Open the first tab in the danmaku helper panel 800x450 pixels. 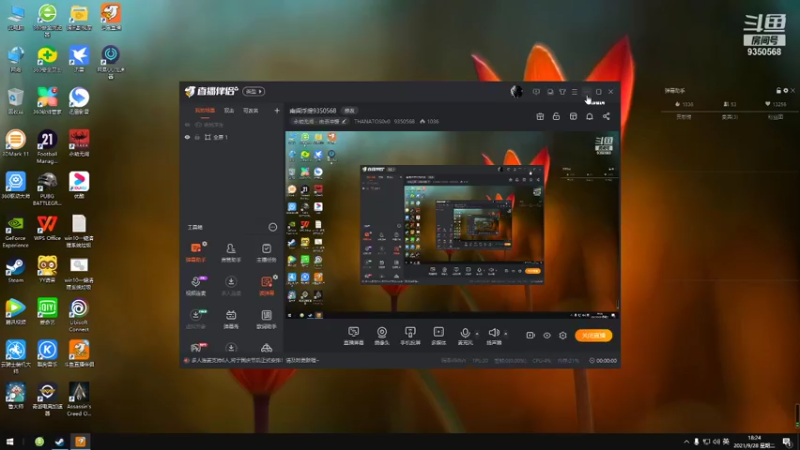tap(684, 117)
